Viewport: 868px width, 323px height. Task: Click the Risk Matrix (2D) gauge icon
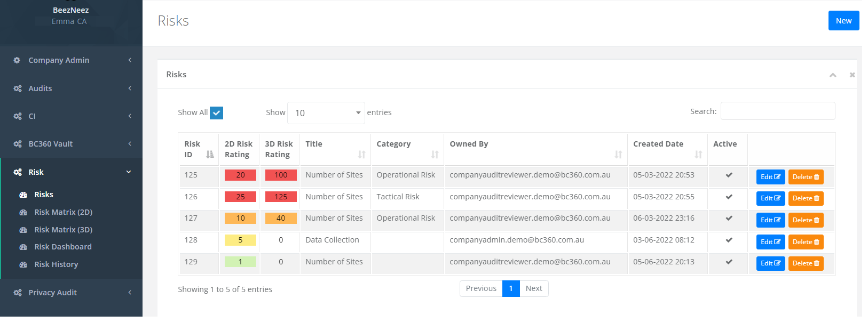pos(23,212)
